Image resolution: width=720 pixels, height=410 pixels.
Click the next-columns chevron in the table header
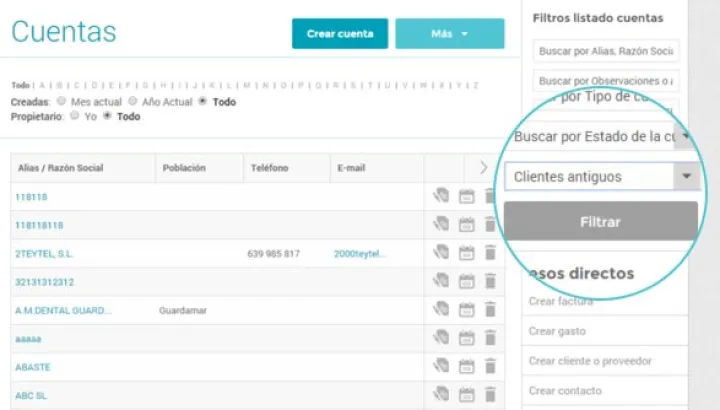tap(484, 168)
